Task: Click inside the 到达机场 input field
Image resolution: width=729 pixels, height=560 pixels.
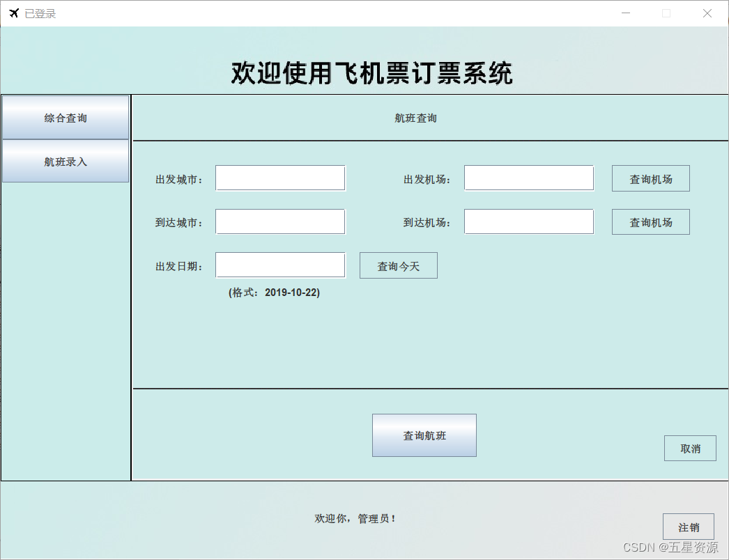Action: coord(528,221)
